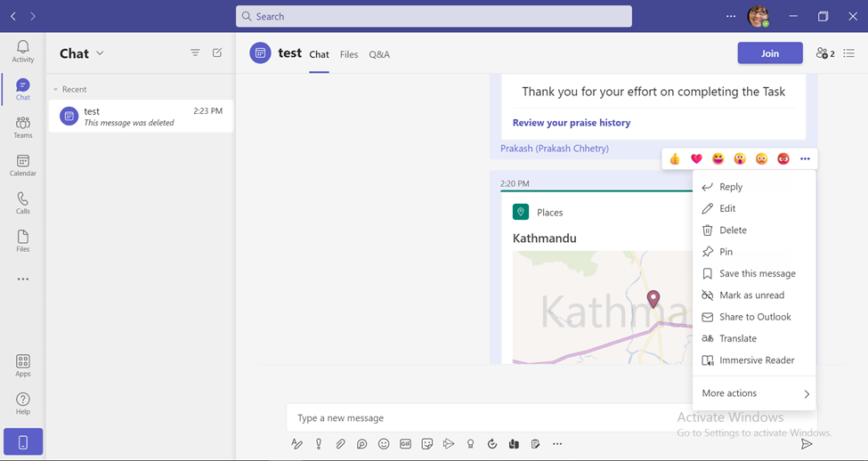
Task: React with surprised emoji
Action: click(740, 159)
